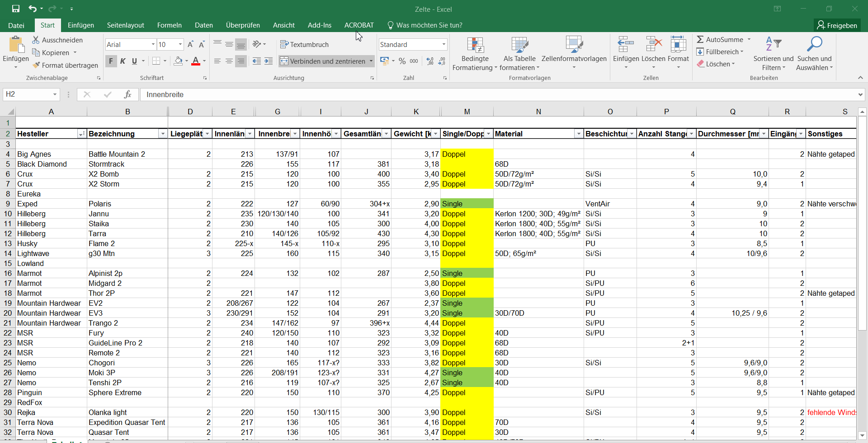Open filter dropdown for Hesteller column
This screenshot has width=868, height=443.
[x=81, y=134]
